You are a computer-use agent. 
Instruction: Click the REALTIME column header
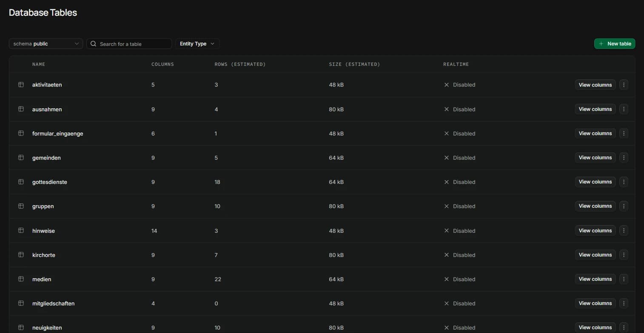pos(456,64)
